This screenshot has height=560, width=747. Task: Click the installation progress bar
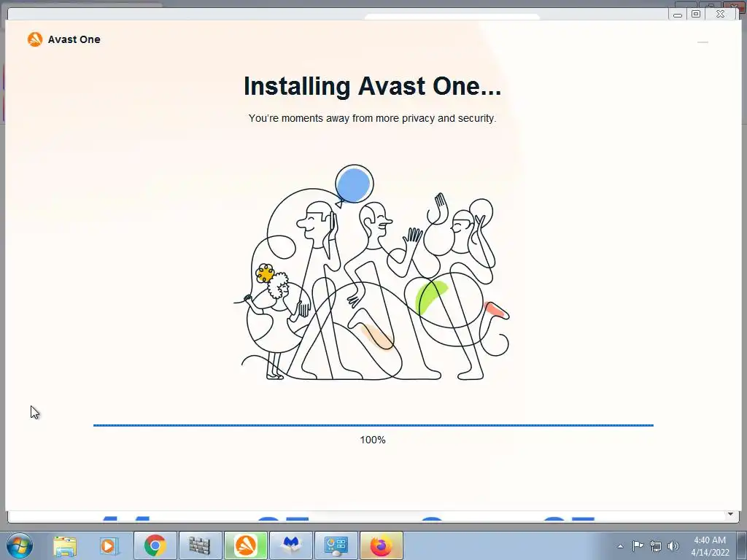(x=373, y=425)
